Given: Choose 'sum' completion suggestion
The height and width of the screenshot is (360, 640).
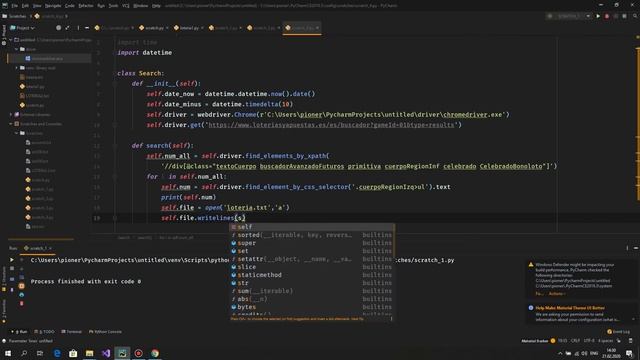Looking at the screenshot, I should point(312,291).
